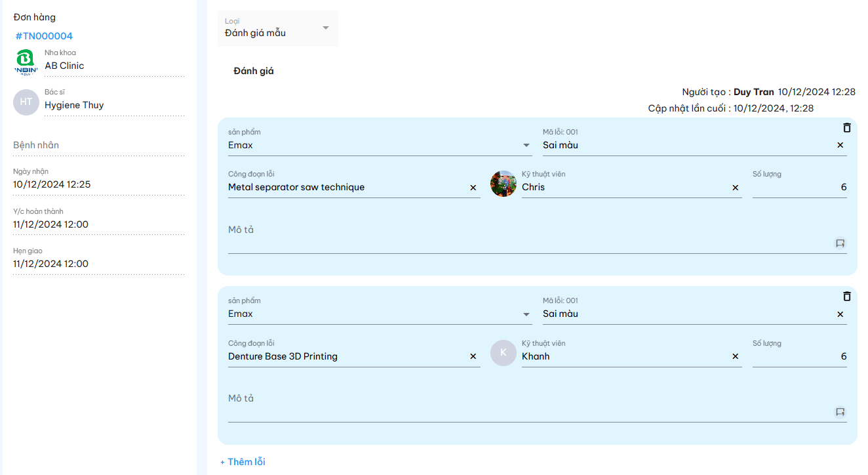
Task: Clear error code Sai màu in first card
Action: point(840,145)
